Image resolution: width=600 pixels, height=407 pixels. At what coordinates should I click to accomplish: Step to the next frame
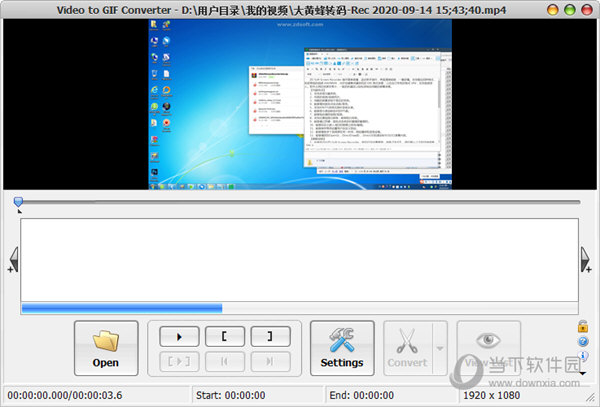coord(270,361)
